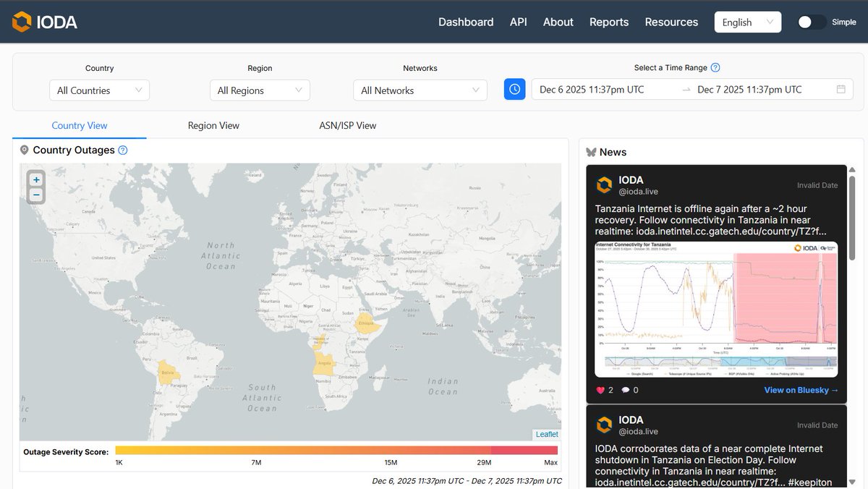
Task: Click the map date range caption below legend
Action: [x=467, y=481]
